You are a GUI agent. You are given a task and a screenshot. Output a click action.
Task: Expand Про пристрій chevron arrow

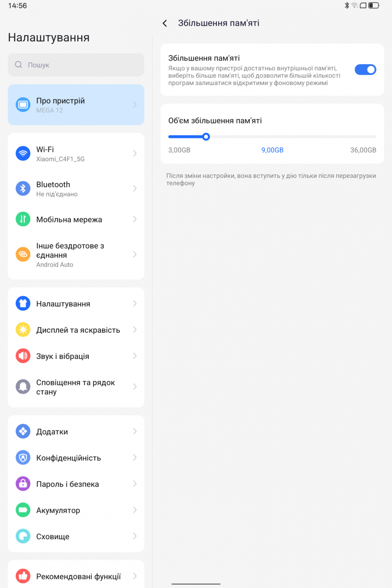click(x=135, y=105)
